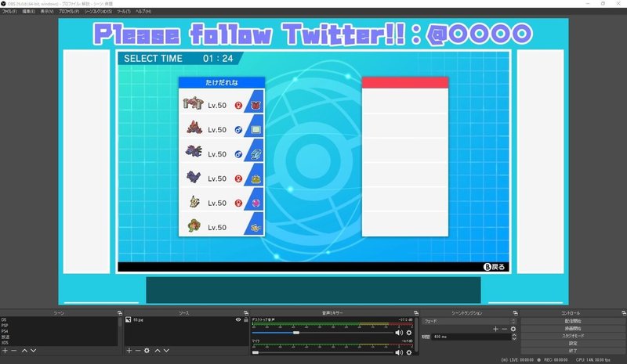The height and width of the screenshot is (364, 627).
Task: Click the Start Recording button
Action: point(573,329)
